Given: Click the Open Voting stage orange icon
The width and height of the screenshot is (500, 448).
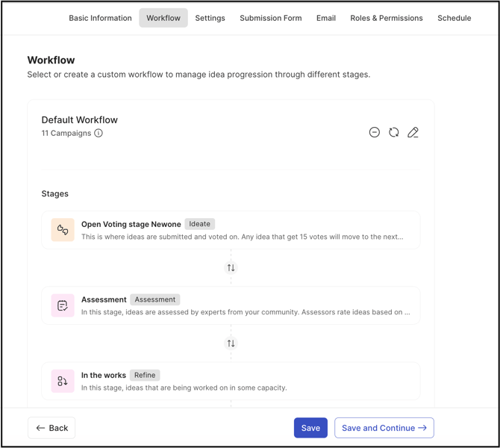Looking at the screenshot, I should tap(63, 230).
